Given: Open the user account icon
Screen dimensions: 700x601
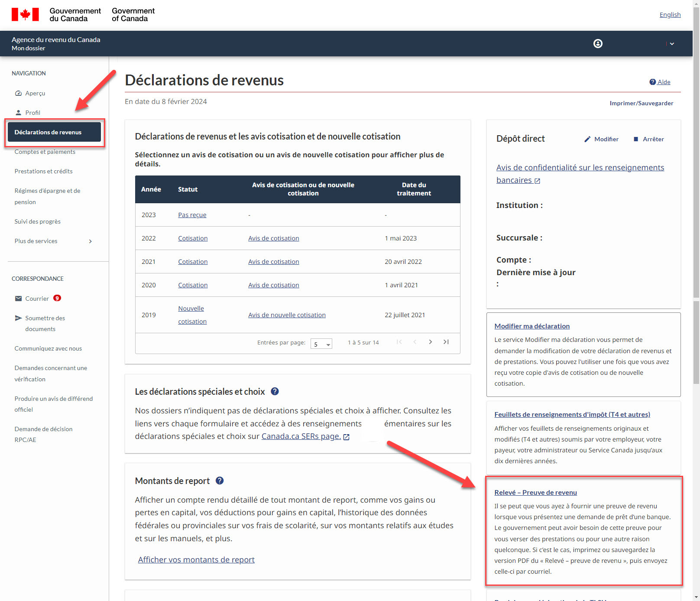Looking at the screenshot, I should (x=598, y=43).
